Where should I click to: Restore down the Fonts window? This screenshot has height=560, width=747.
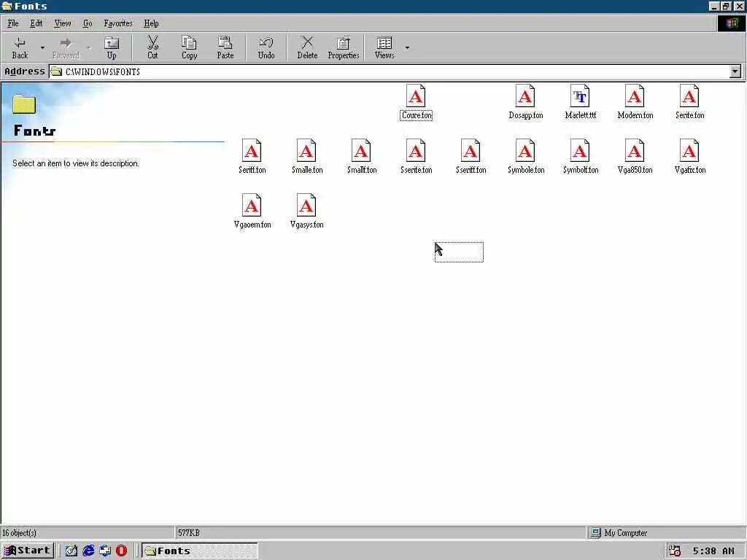[726, 6]
